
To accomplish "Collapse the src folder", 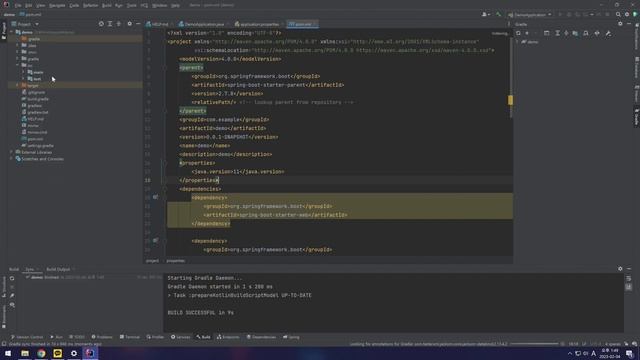I will (17, 65).
